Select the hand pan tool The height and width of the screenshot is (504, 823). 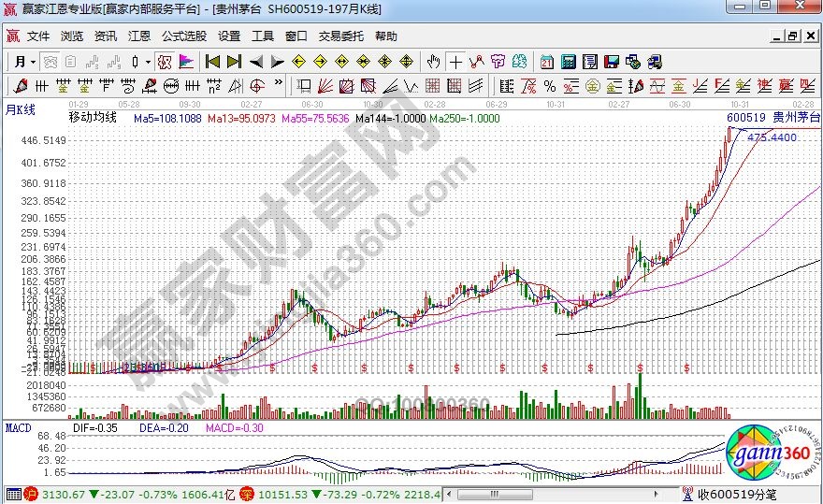point(433,62)
